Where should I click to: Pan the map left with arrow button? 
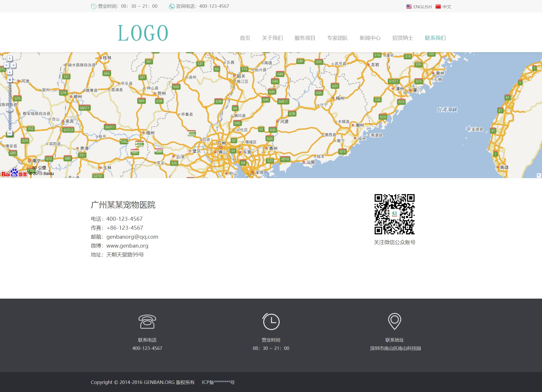[x=6, y=65]
